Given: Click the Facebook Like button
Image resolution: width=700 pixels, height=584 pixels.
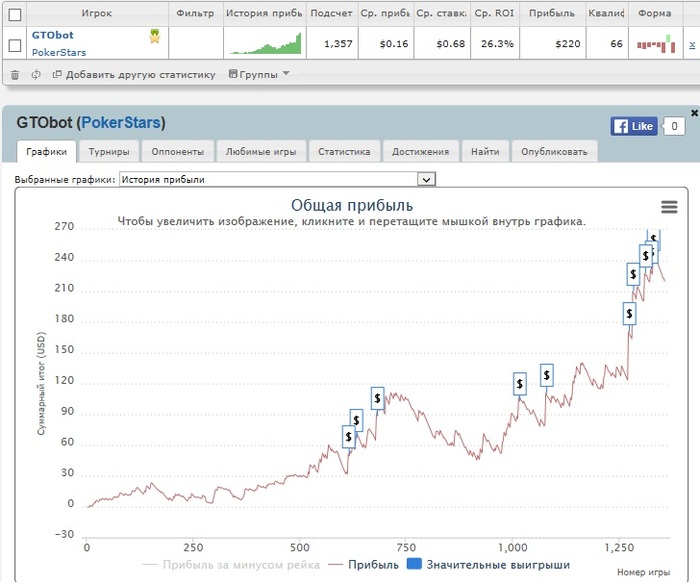Looking at the screenshot, I should (633, 126).
